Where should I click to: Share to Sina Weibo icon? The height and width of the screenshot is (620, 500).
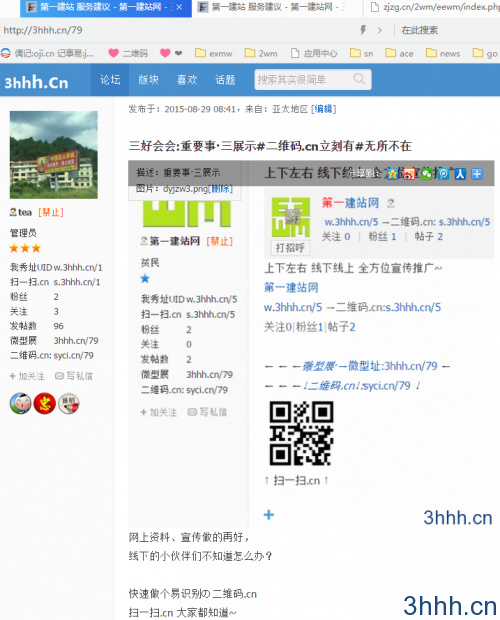(409, 174)
